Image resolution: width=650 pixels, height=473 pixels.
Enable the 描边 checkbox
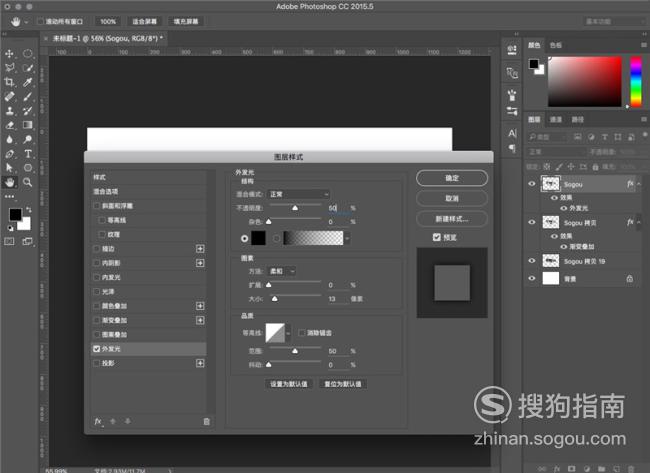click(97, 249)
